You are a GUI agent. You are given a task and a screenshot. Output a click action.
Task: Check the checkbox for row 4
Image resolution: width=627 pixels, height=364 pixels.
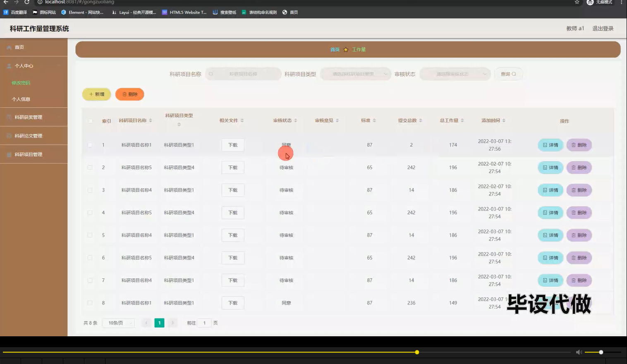click(90, 213)
